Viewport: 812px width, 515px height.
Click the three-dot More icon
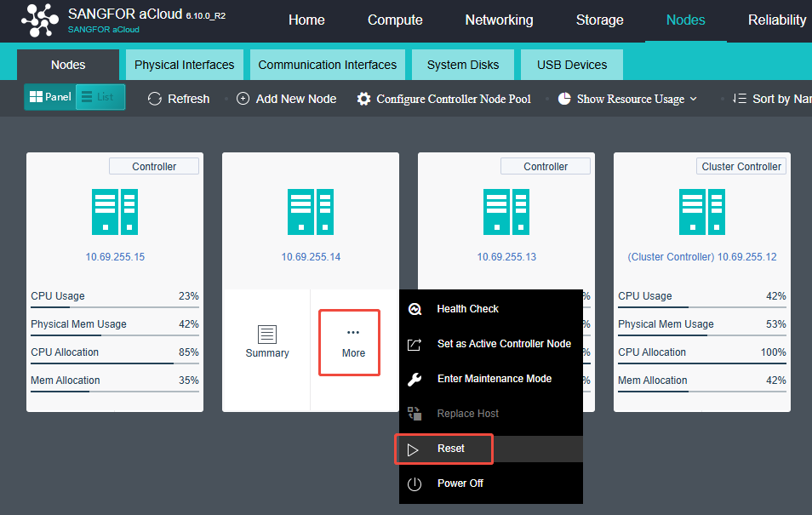point(353,333)
